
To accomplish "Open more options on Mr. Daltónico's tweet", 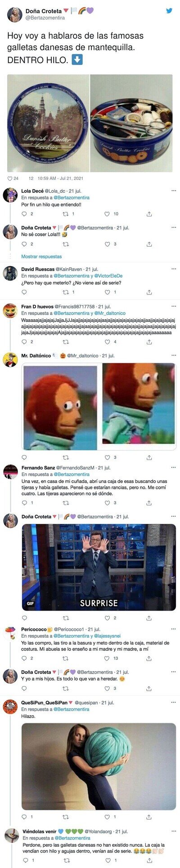I will point(173,355).
